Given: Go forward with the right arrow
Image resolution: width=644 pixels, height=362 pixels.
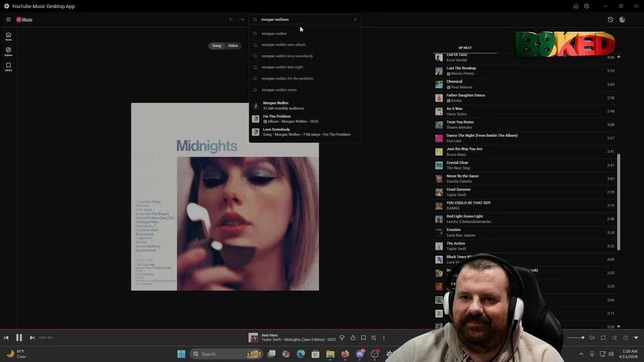Looking at the screenshot, I should [x=242, y=20].
